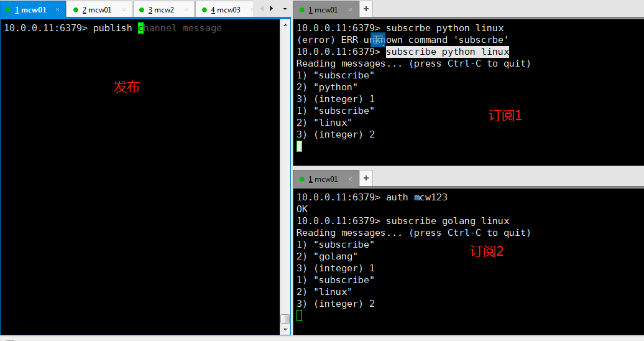Close the '2 mcw01' tab
The height and width of the screenshot is (341, 644).
click(124, 9)
